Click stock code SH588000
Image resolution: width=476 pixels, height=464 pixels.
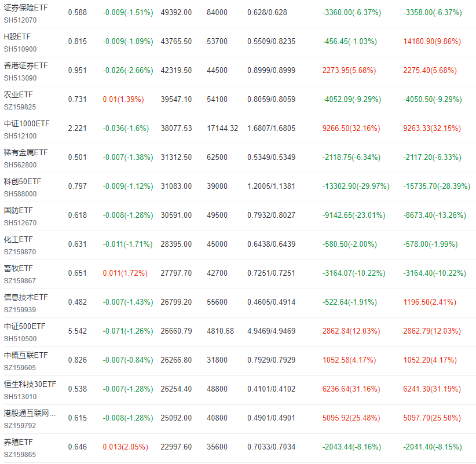(x=20, y=193)
